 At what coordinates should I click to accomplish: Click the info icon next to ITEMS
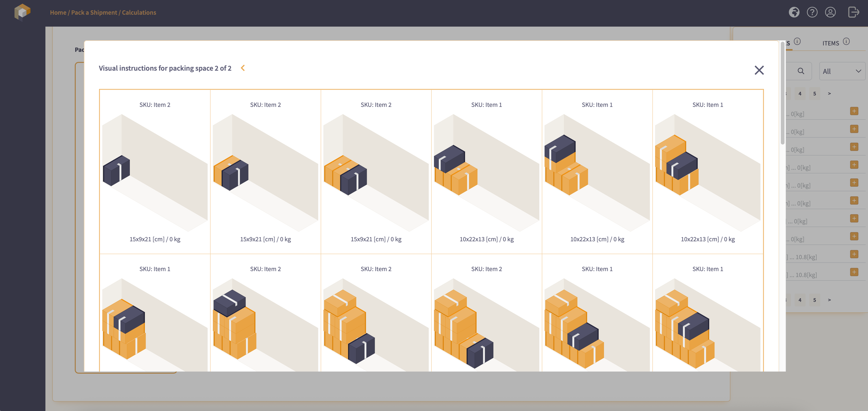coord(846,42)
